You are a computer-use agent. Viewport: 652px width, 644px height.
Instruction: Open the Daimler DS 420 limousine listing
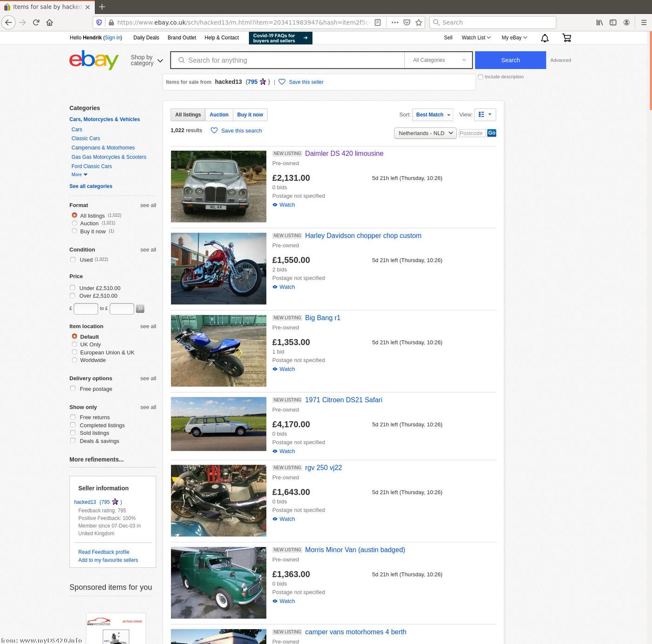coord(344,153)
